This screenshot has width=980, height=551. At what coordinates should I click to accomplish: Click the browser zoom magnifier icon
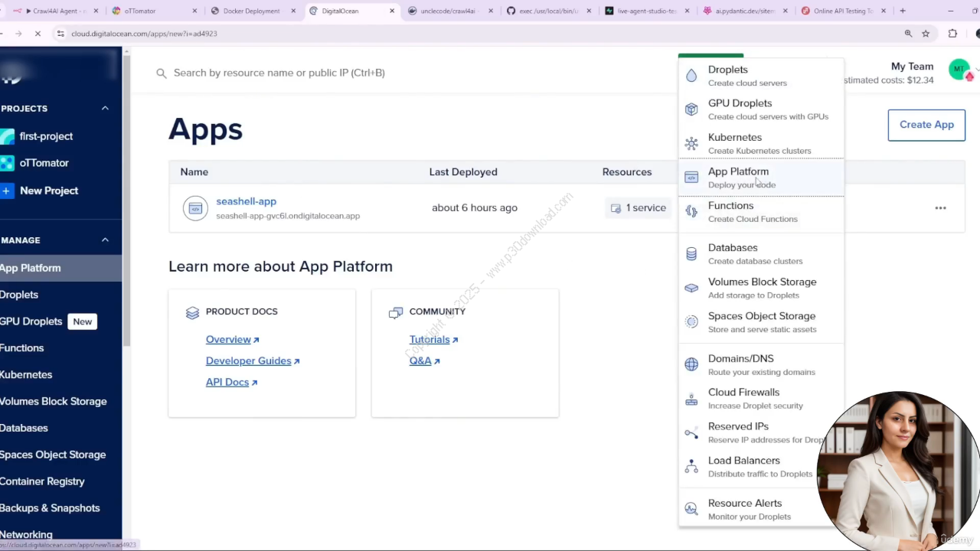coord(908,34)
